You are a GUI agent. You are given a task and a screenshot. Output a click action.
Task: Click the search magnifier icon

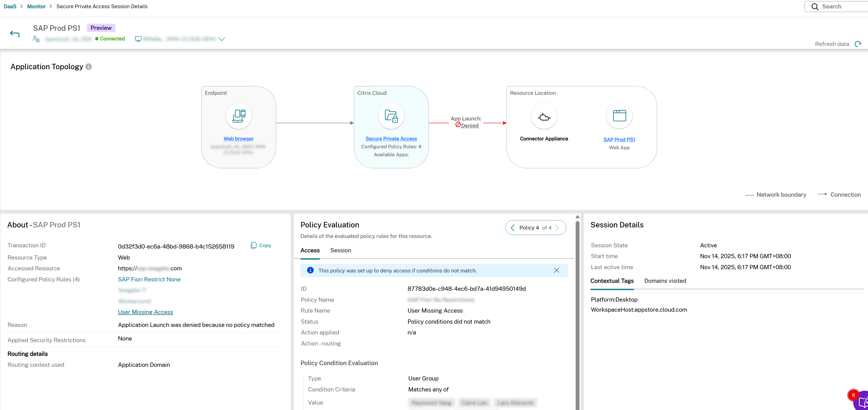pos(815,6)
